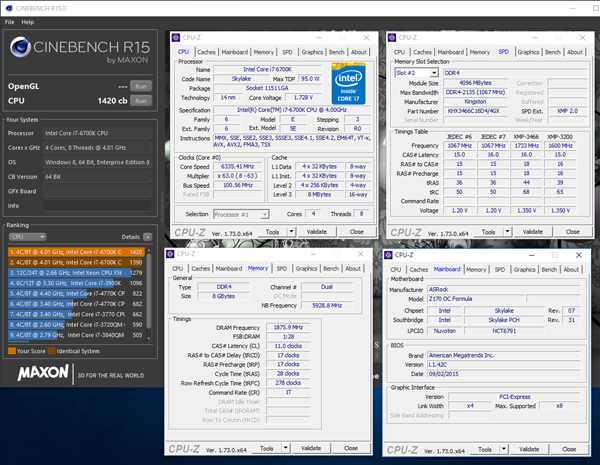Open the Help menu in Cinebench
Screen dimensions: 600x465
click(x=27, y=21)
